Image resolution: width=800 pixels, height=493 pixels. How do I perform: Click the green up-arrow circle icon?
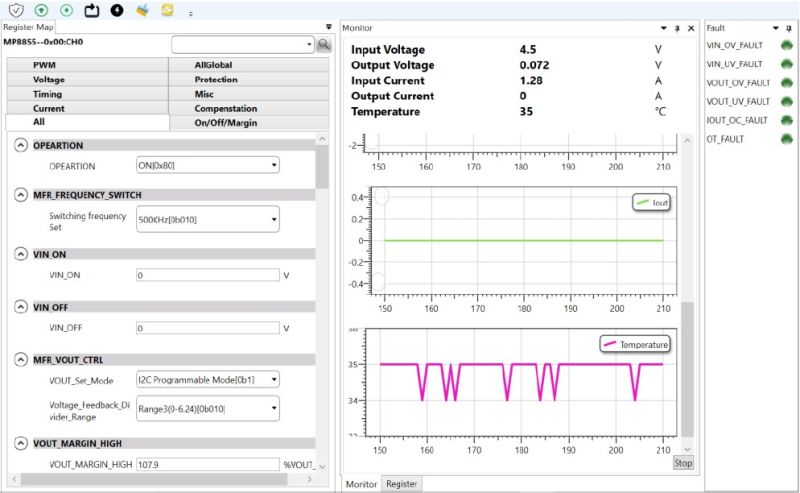click(x=41, y=10)
